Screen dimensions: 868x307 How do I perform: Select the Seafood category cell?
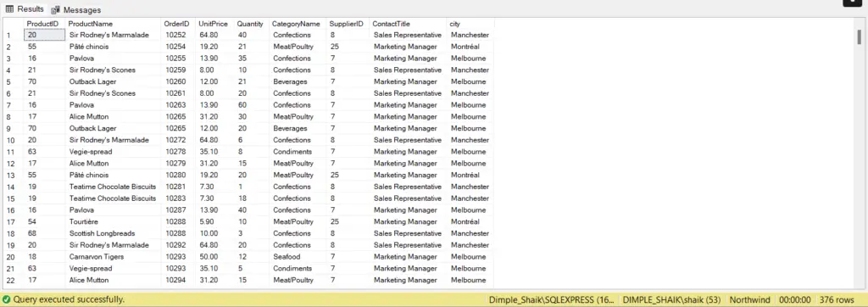point(298,257)
